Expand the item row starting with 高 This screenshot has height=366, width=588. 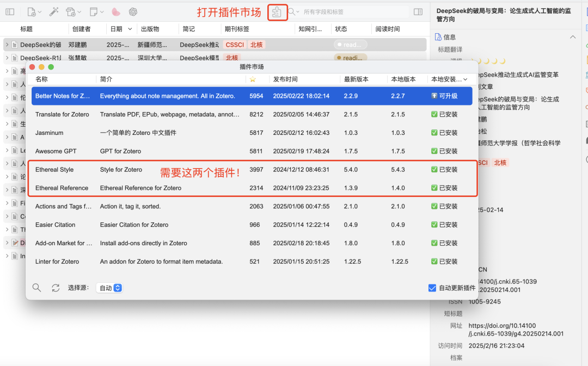coord(7,71)
